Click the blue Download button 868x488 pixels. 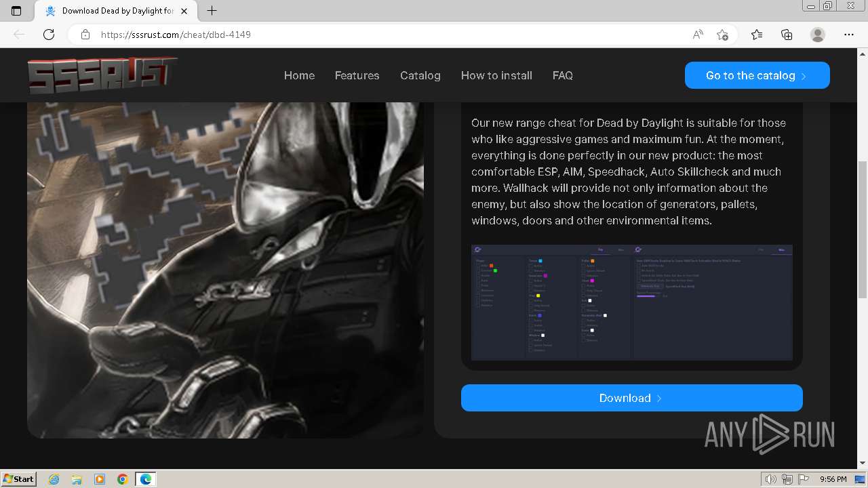tap(632, 398)
